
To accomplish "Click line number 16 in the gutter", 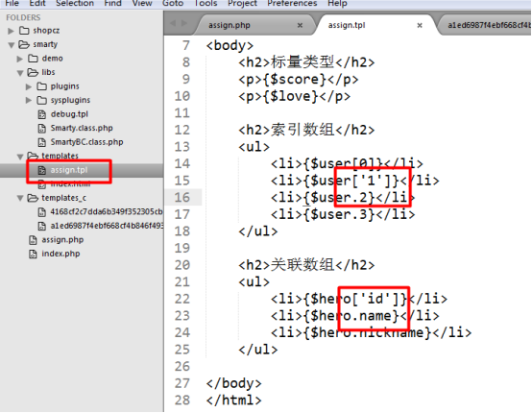I will (x=182, y=197).
